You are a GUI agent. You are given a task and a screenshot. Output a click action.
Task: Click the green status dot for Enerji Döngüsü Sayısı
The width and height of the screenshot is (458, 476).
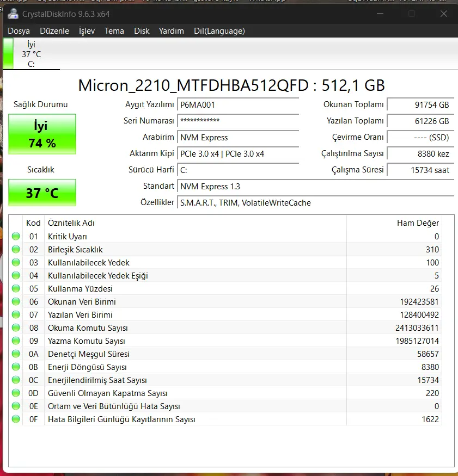coord(16,367)
